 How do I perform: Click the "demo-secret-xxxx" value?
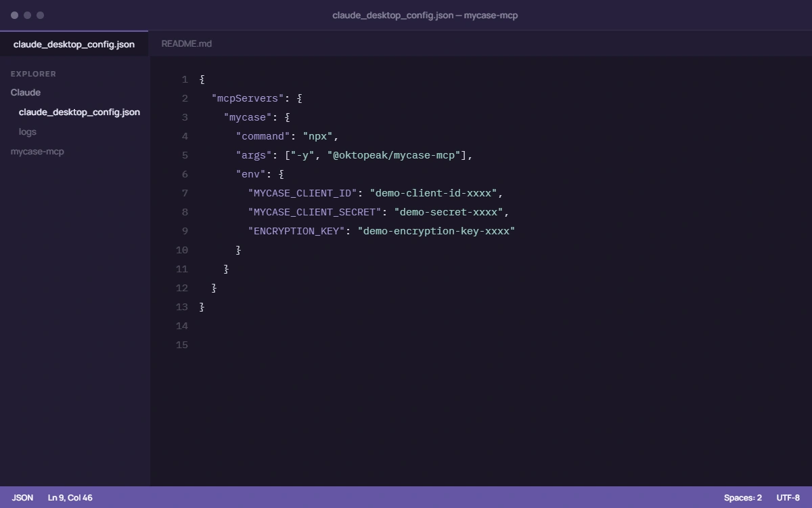[x=447, y=212]
